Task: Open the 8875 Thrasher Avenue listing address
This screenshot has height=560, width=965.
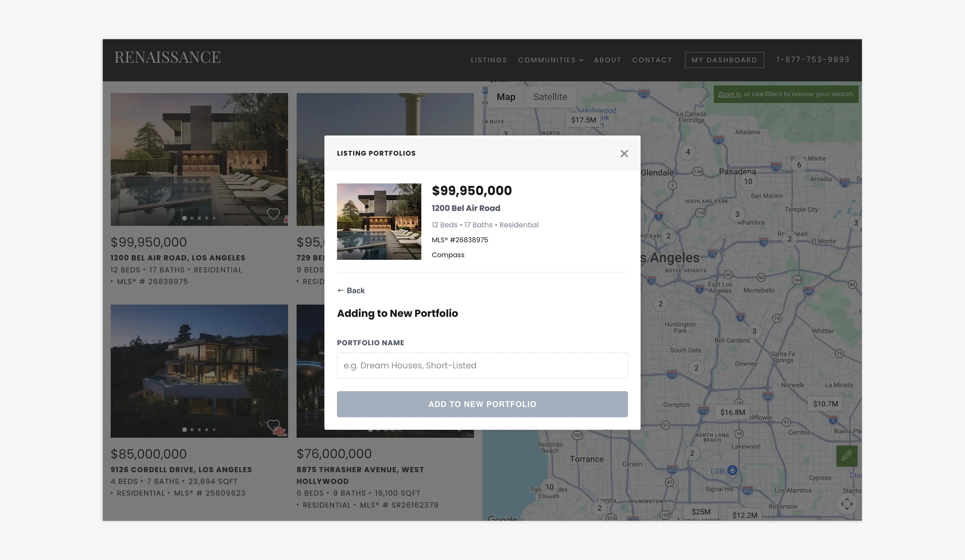Action: click(360, 475)
